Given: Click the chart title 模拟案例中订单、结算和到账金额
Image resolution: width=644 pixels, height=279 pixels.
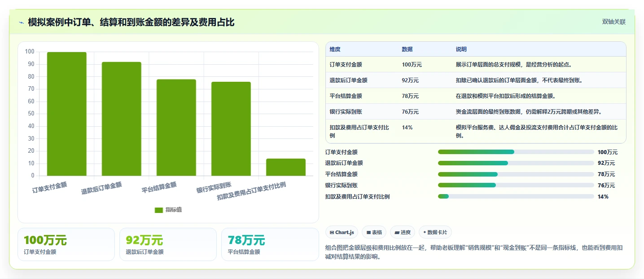Looking at the screenshot, I should click(131, 22).
